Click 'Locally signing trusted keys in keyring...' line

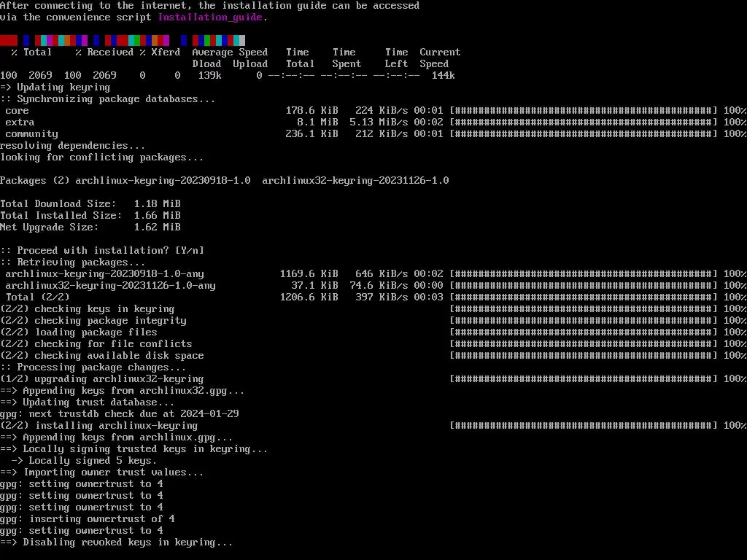tap(134, 449)
